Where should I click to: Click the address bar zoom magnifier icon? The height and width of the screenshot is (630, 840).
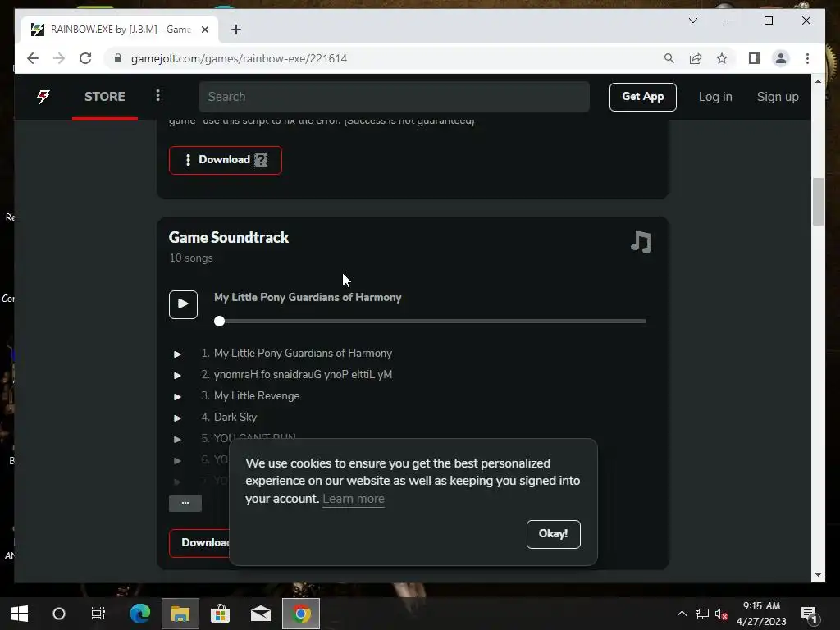[669, 58]
